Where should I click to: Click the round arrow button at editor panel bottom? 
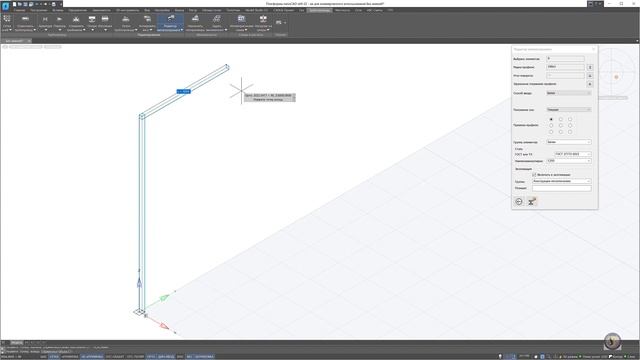click(x=519, y=201)
